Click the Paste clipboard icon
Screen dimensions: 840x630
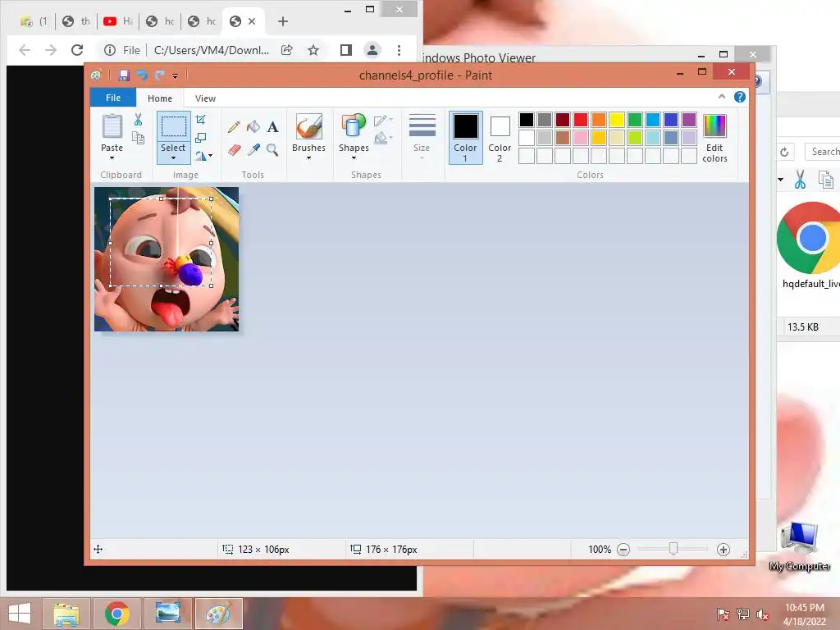pyautogui.click(x=112, y=127)
